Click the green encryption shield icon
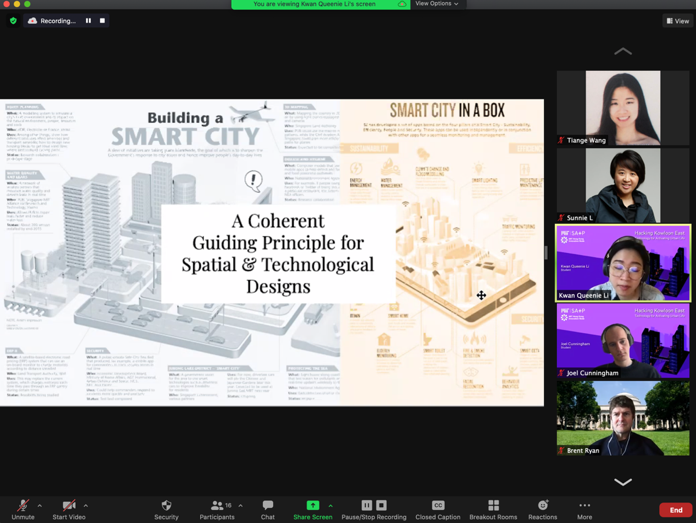 click(x=13, y=20)
